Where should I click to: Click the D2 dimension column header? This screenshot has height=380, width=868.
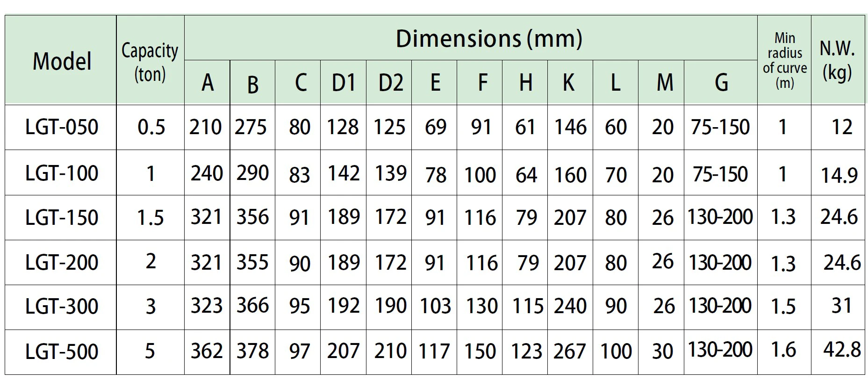coord(390,83)
